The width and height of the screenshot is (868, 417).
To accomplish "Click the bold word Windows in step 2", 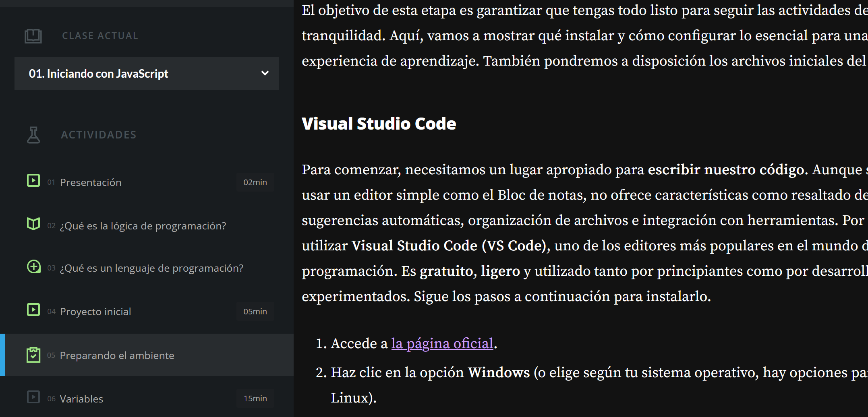I will click(x=499, y=372).
